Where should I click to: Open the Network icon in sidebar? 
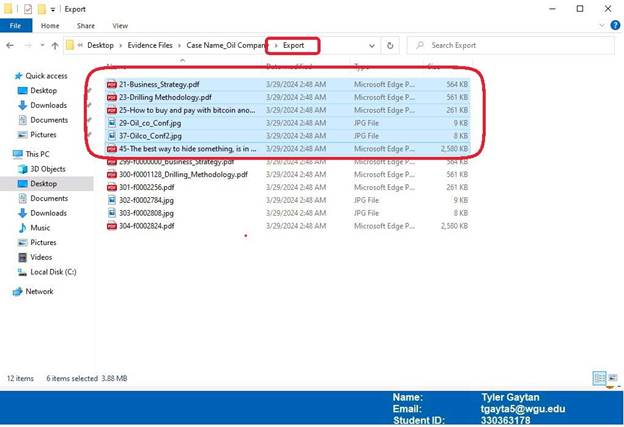(x=17, y=291)
